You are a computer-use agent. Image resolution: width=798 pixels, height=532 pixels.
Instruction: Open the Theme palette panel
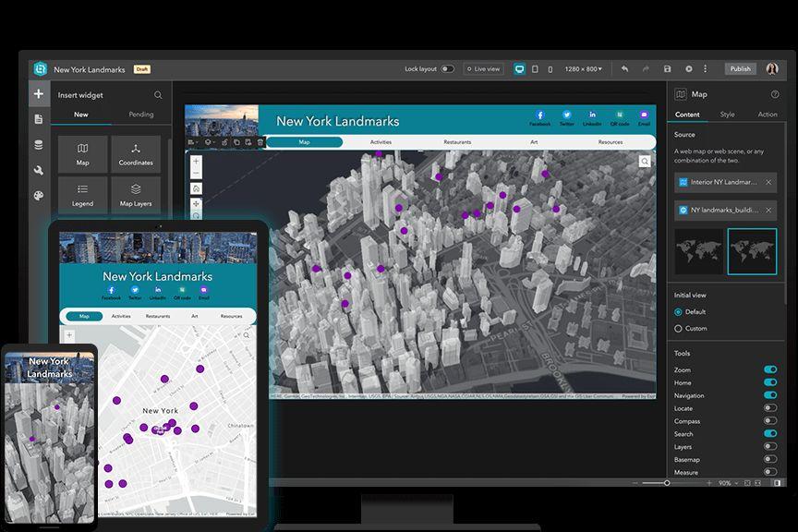click(x=38, y=196)
